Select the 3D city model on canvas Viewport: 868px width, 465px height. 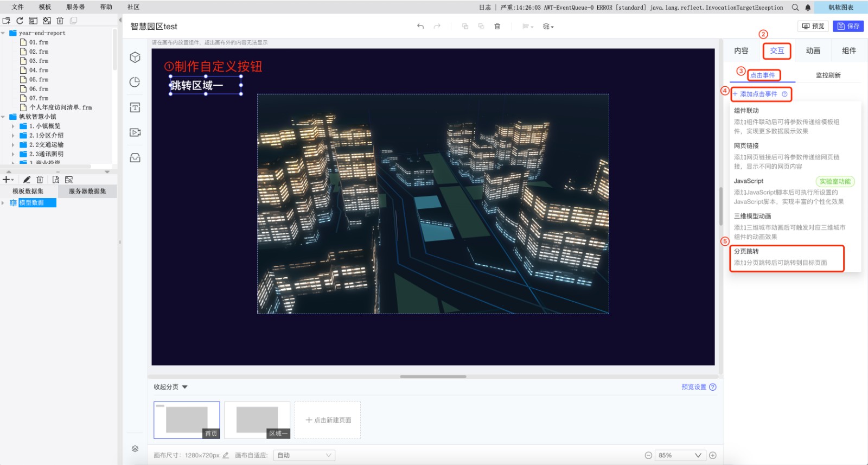click(433, 204)
